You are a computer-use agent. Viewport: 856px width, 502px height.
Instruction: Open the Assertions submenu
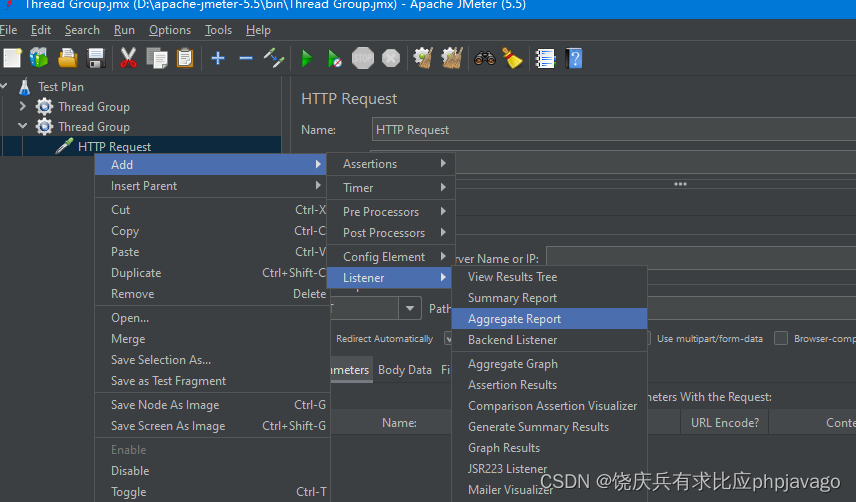(391, 164)
